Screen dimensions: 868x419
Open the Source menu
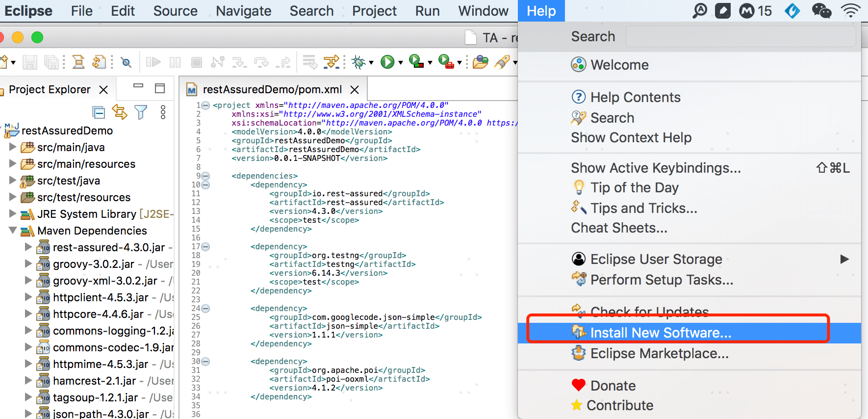(x=175, y=11)
